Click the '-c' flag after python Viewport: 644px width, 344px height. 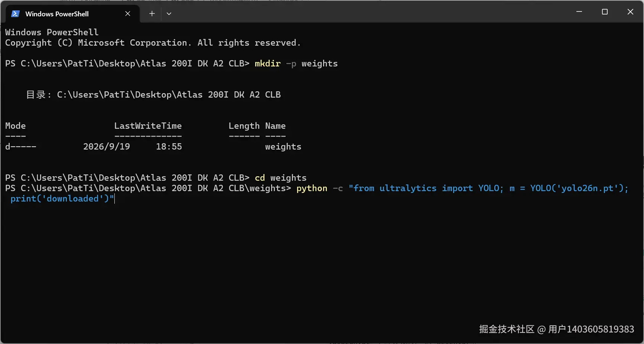pyautogui.click(x=338, y=188)
